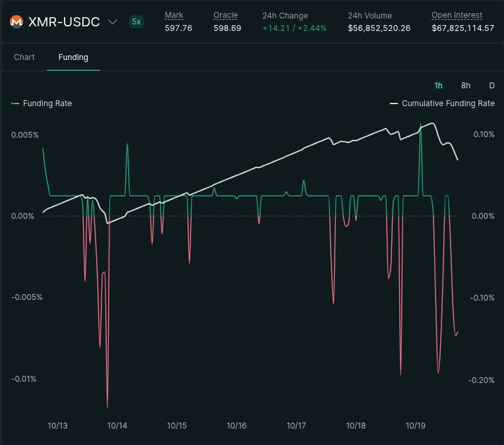Image resolution: width=504 pixels, height=445 pixels.
Task: Click the 10/18 date label on x-axis
Action: 356,426
